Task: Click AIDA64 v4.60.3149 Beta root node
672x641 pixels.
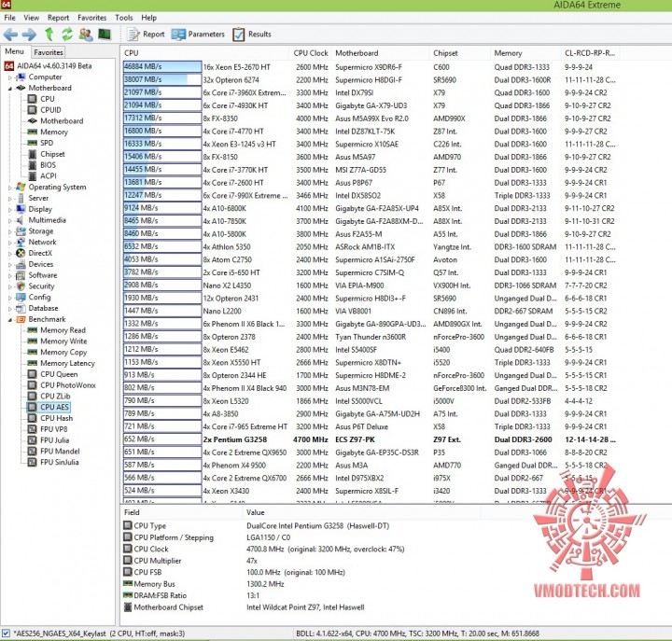Action: tap(48, 66)
